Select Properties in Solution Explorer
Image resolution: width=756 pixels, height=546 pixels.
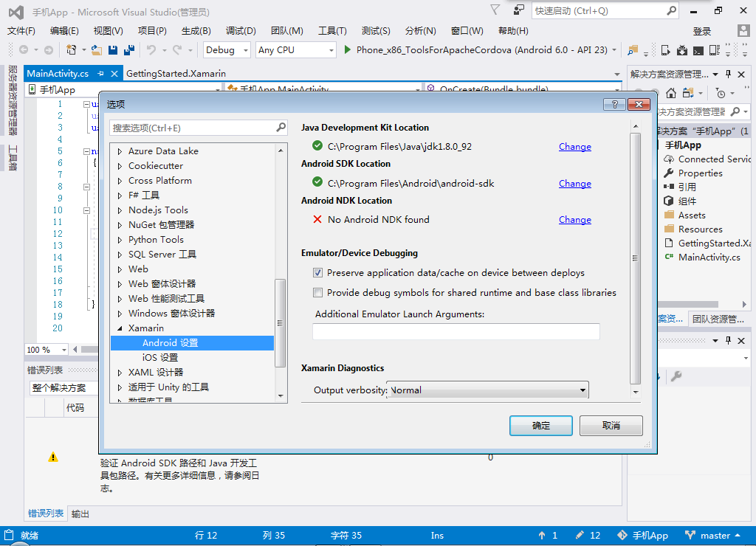click(x=700, y=173)
